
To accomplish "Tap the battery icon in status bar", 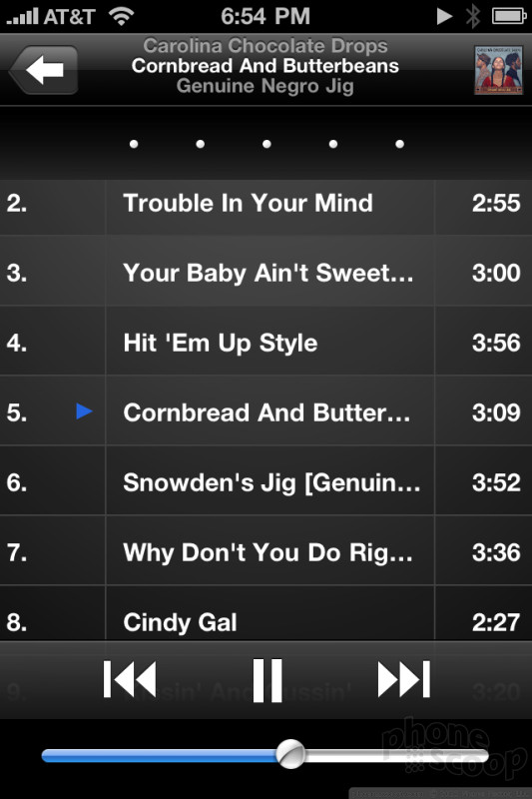I will 509,16.
